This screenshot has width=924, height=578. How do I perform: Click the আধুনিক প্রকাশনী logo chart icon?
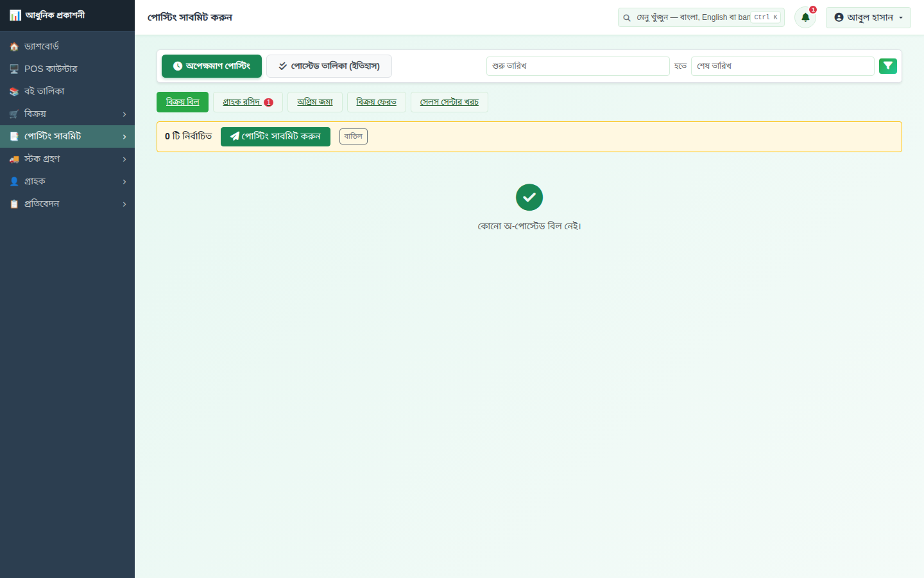15,15
